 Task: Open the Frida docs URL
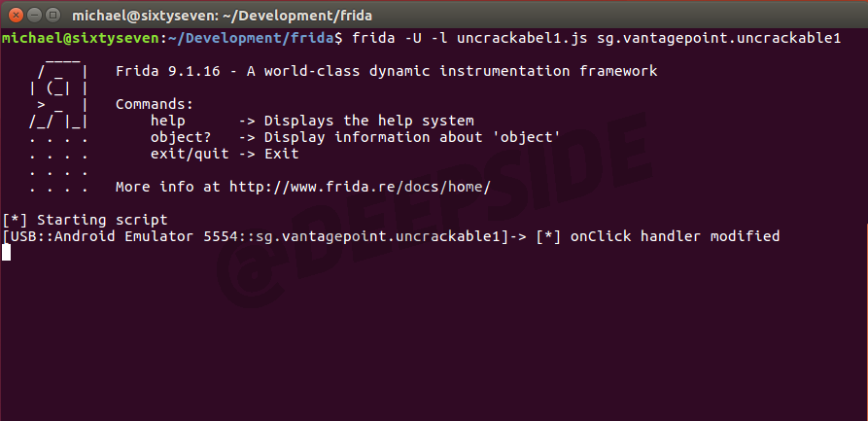[x=360, y=186]
